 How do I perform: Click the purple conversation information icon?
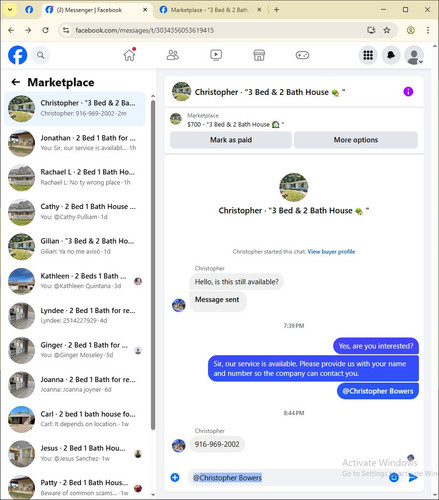(408, 92)
